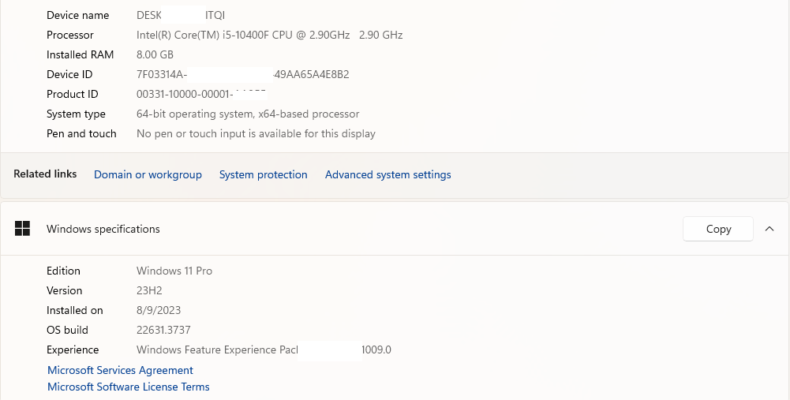Click the Device ID label

[x=70, y=75]
